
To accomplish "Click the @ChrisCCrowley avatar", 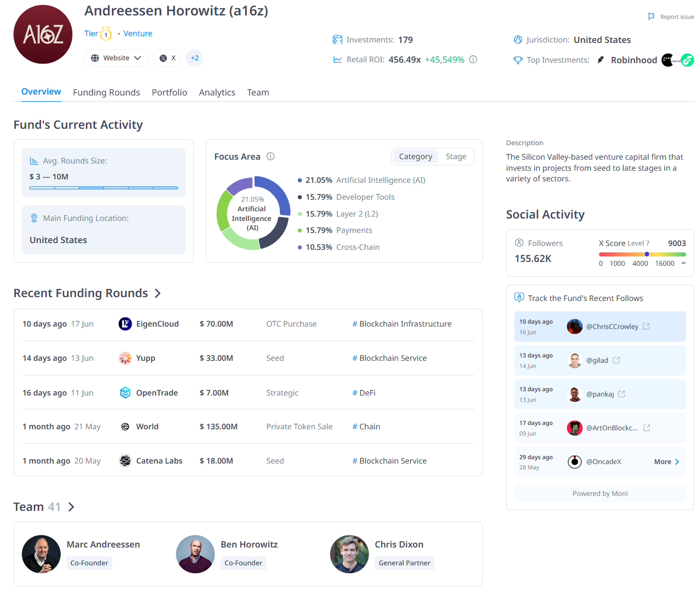I will tap(575, 327).
